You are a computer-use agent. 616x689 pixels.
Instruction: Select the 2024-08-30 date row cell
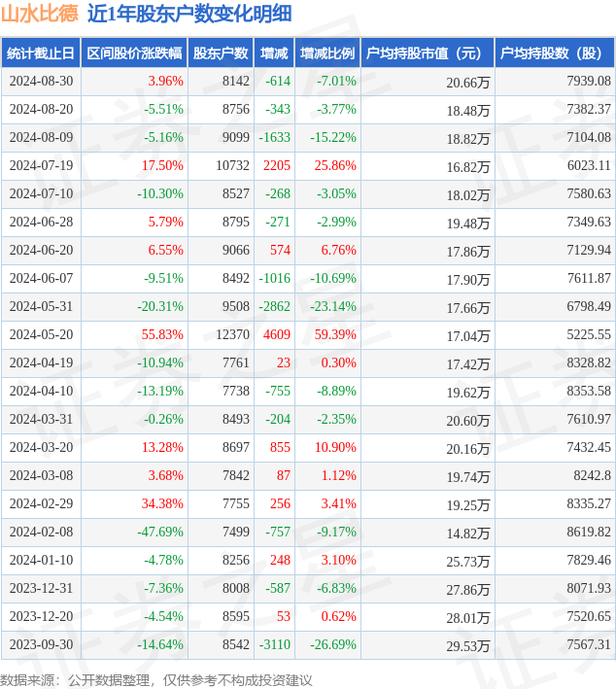click(x=41, y=82)
